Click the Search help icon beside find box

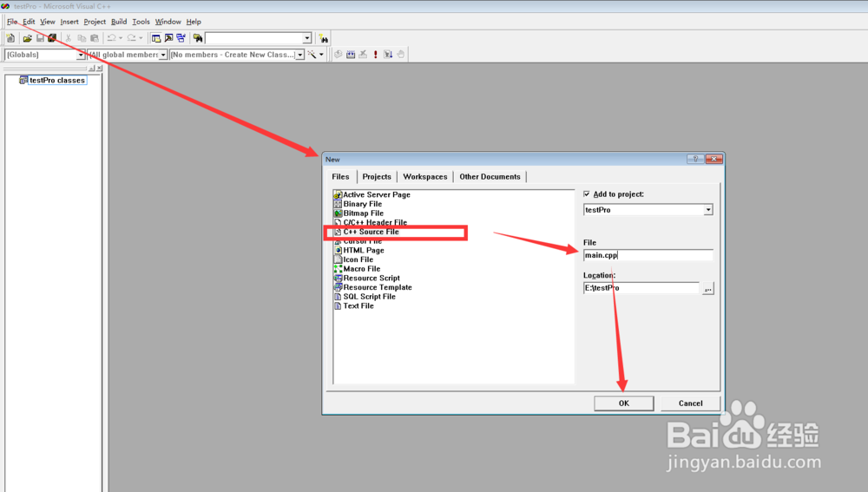(324, 38)
